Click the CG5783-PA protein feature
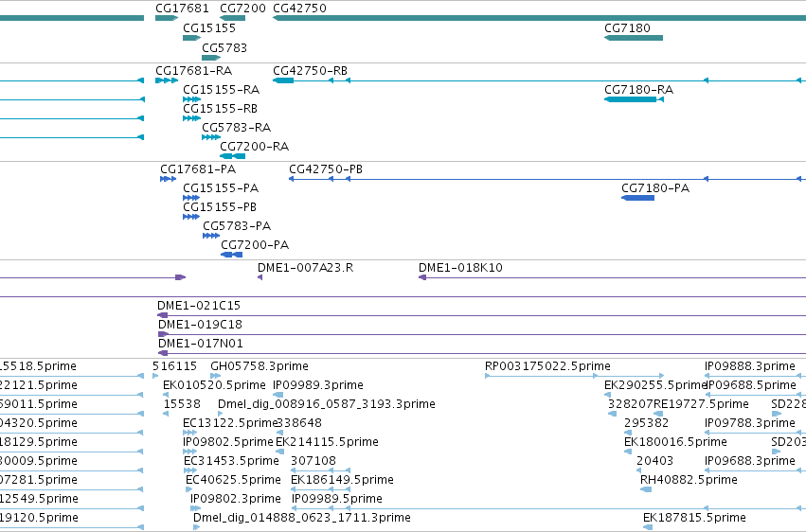This screenshot has height=532, width=806. pos(211,236)
